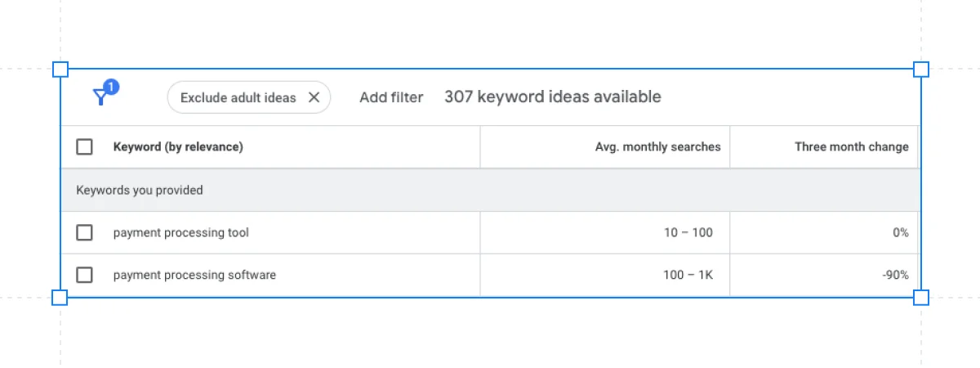Click the payment processing software keyword
This screenshot has height=368, width=980.
[194, 276]
